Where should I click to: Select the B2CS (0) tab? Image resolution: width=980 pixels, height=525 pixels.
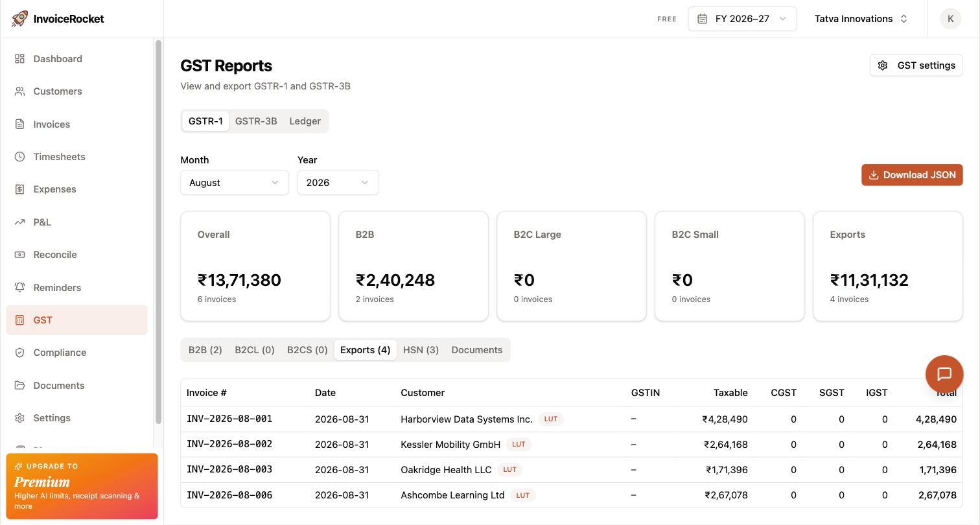coord(307,350)
